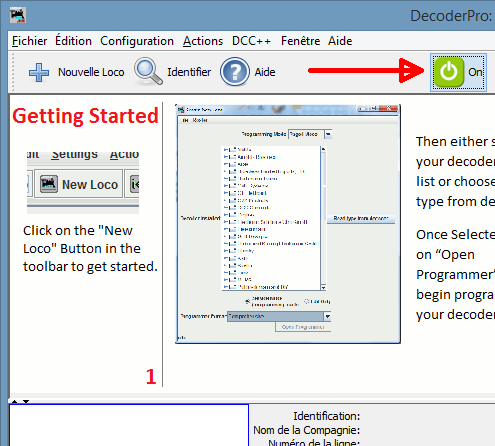Viewport: 495px width, 446px height.
Task: Open the Actions menu
Action: point(203,41)
